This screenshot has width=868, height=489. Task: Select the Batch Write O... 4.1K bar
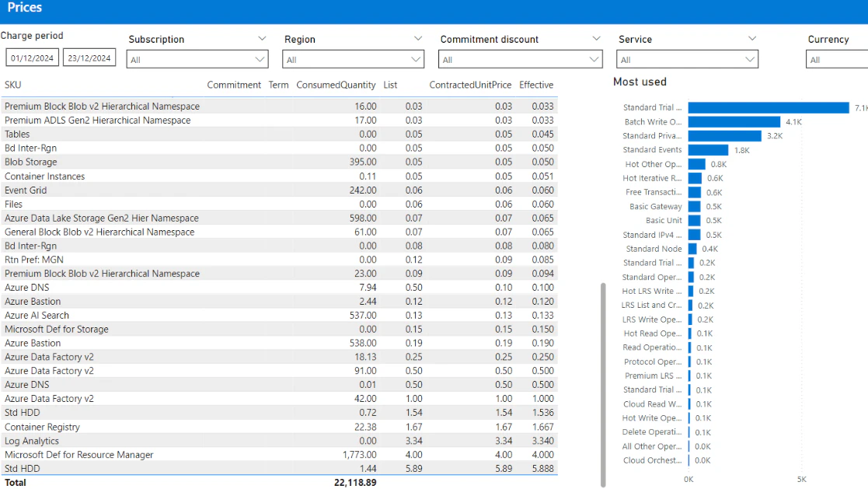[734, 122]
